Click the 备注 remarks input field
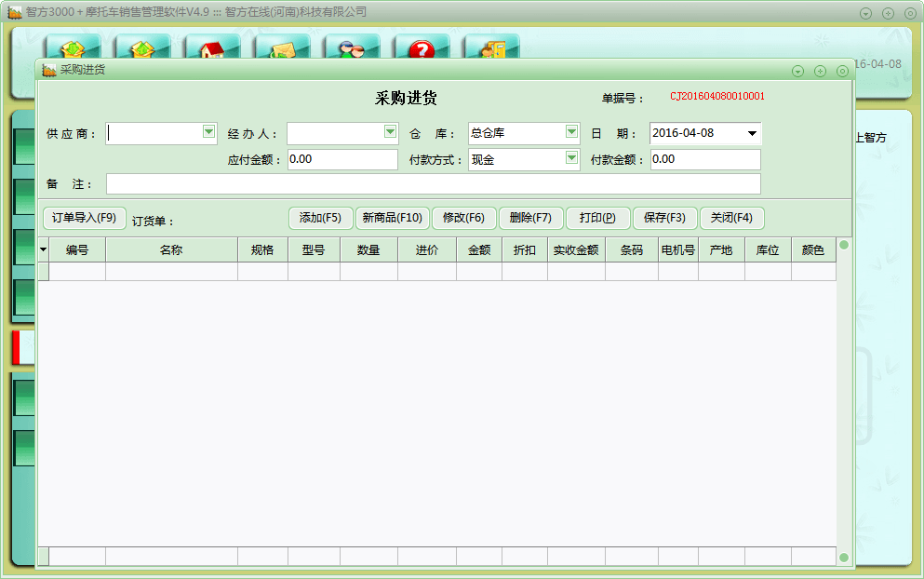The image size is (924, 579). (x=433, y=184)
